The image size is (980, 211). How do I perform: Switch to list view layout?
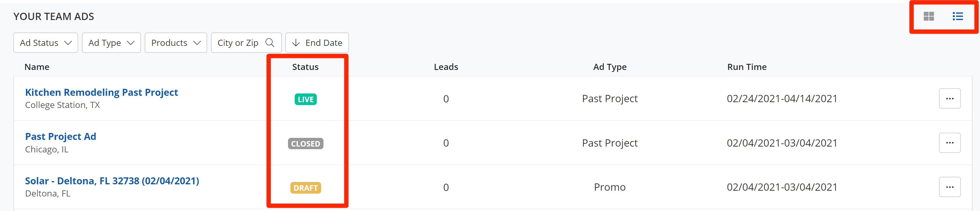[958, 16]
